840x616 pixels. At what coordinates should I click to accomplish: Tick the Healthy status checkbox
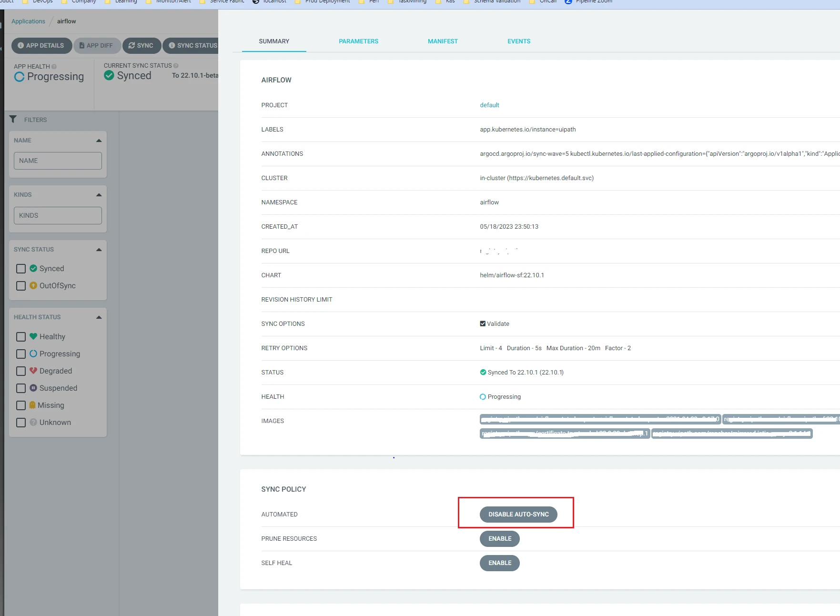[x=21, y=337]
